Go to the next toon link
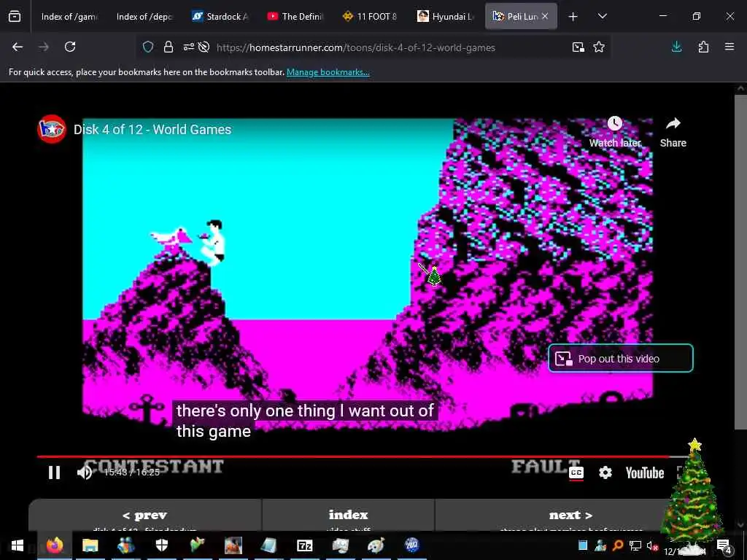Screen dimensions: 747x560 [x=570, y=516]
